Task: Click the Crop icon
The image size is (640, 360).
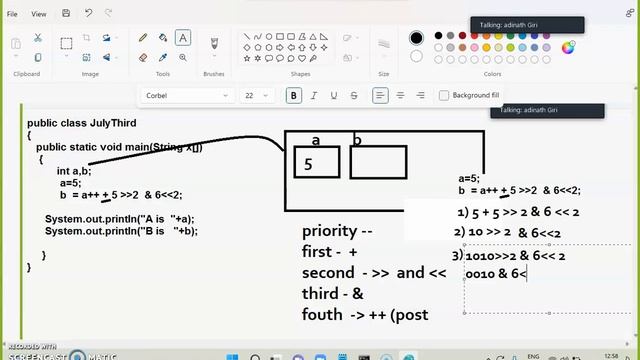Action: tap(86, 38)
